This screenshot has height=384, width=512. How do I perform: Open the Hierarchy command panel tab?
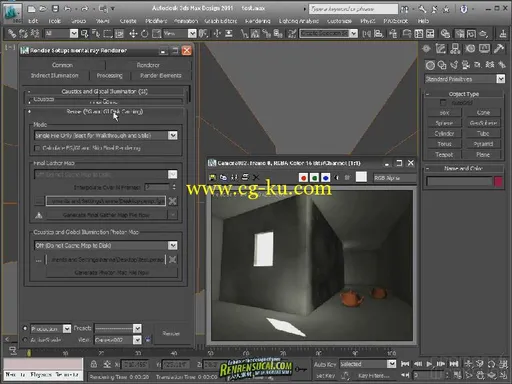(455, 49)
